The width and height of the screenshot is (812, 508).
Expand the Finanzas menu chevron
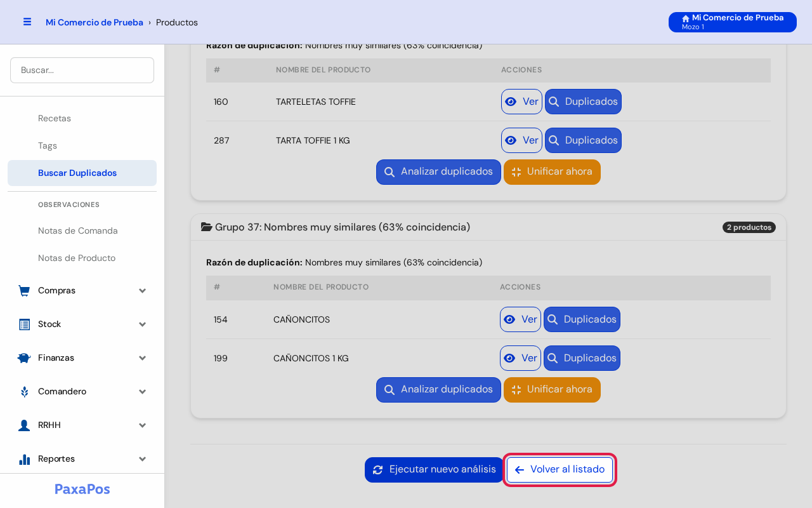tap(143, 358)
